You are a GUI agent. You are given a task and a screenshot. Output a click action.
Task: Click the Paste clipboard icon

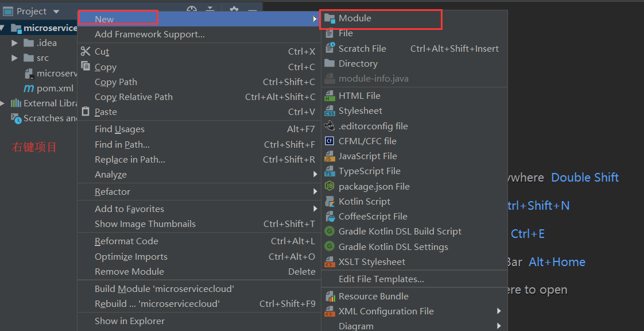pyautogui.click(x=86, y=111)
